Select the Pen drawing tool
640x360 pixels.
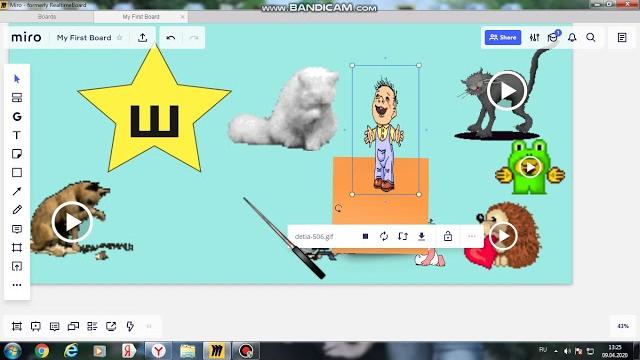pos(17,210)
